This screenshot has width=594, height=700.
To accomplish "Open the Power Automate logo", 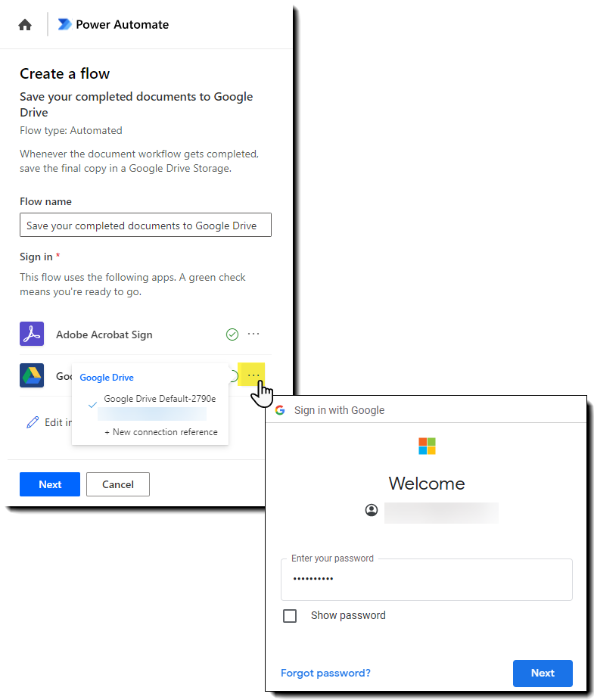I will [65, 24].
